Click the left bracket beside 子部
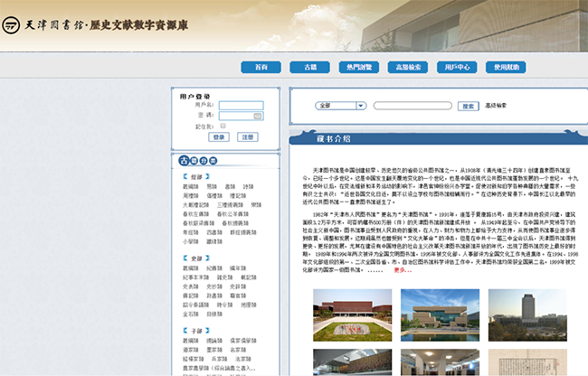 pos(185,330)
